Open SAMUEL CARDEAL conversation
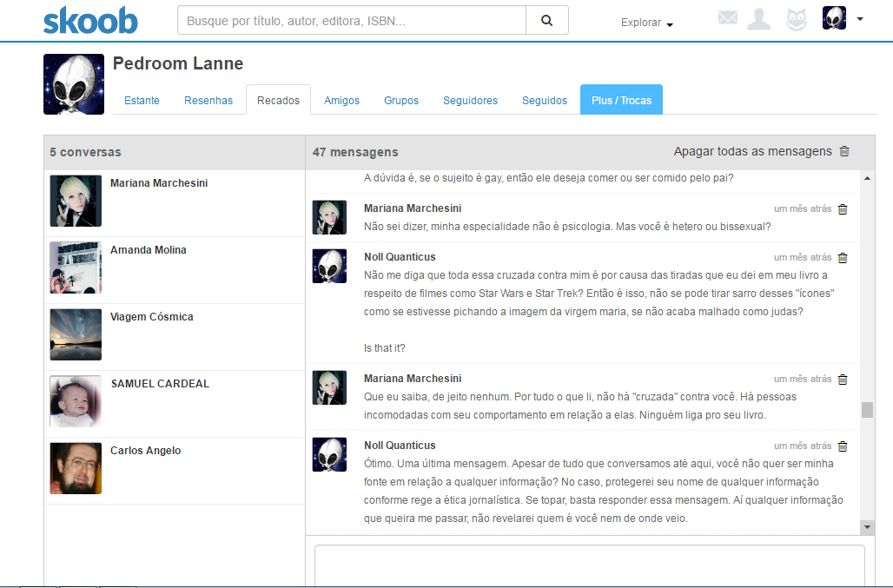The image size is (893, 588). tap(175, 404)
